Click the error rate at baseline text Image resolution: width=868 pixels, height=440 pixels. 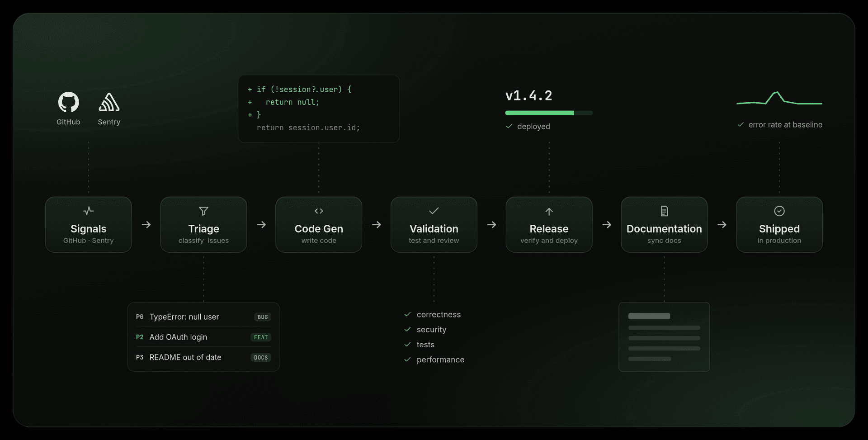785,125
